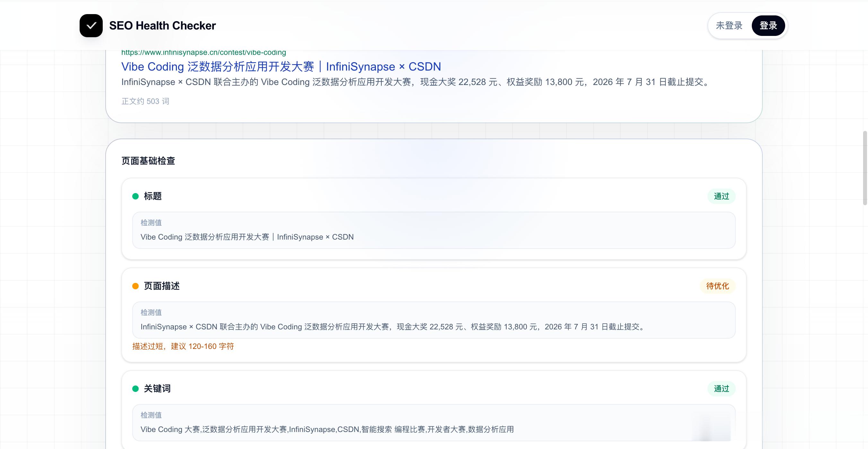Click the 待优化 badge

pyautogui.click(x=718, y=286)
